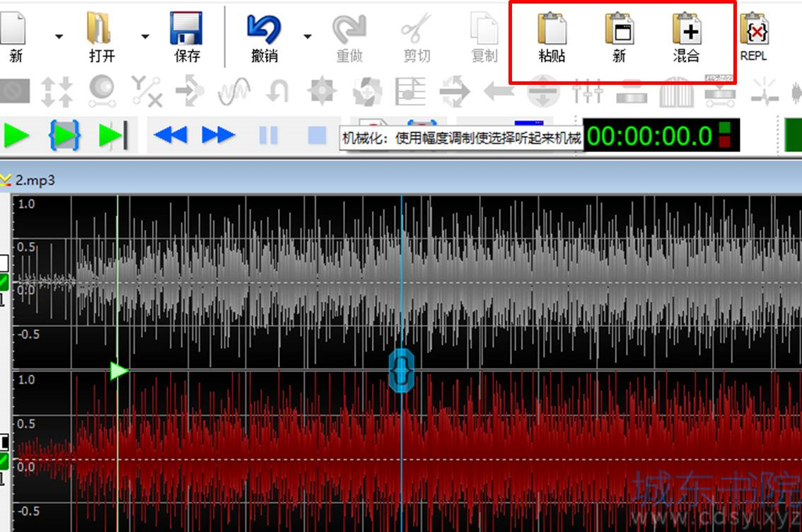Pause playback with the pause button
Image resolution: width=802 pixels, height=532 pixels.
click(x=269, y=136)
